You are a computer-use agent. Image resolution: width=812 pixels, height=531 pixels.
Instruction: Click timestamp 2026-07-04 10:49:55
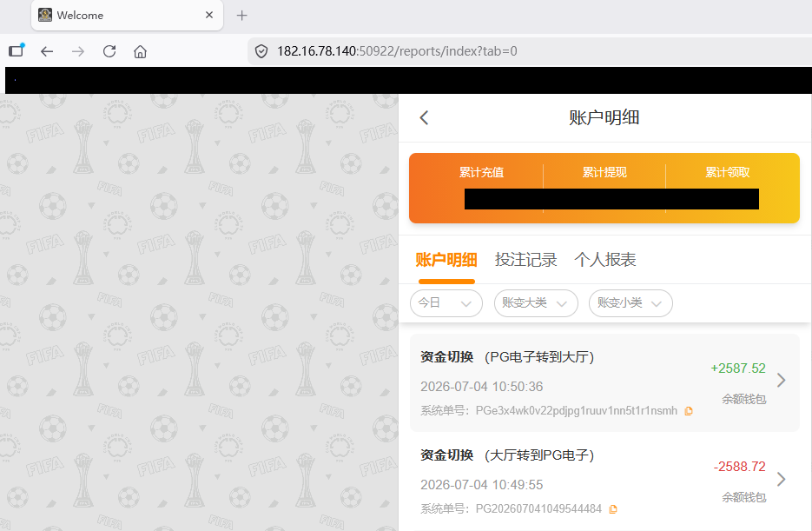point(482,485)
